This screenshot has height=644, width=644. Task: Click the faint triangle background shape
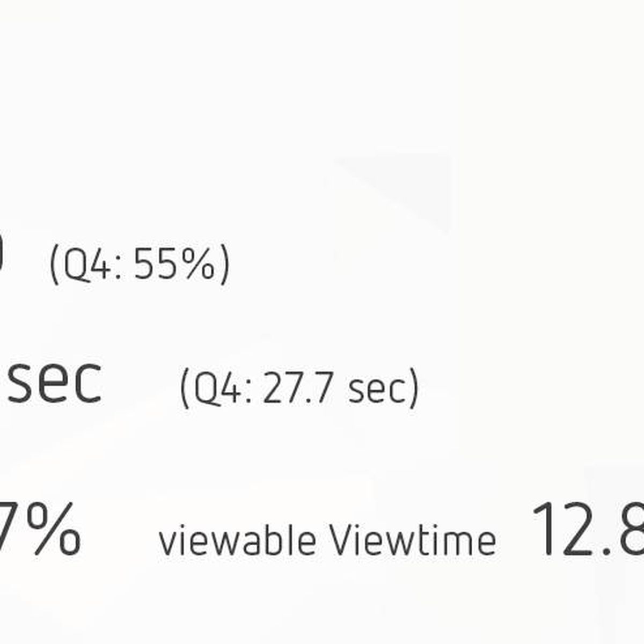392,191
